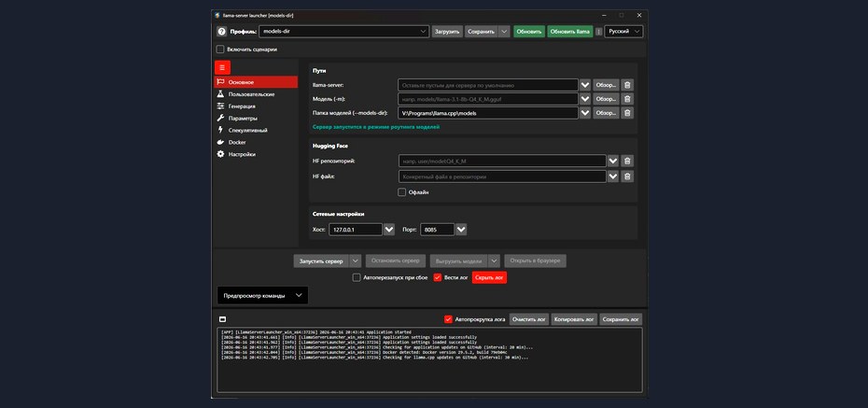Expand the arrow beside Запустить сервер

[356, 260]
